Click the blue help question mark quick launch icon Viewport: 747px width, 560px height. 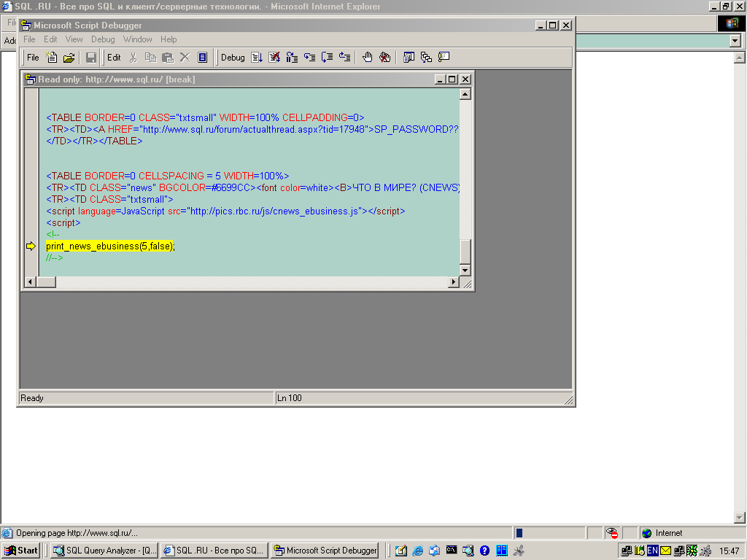click(484, 551)
